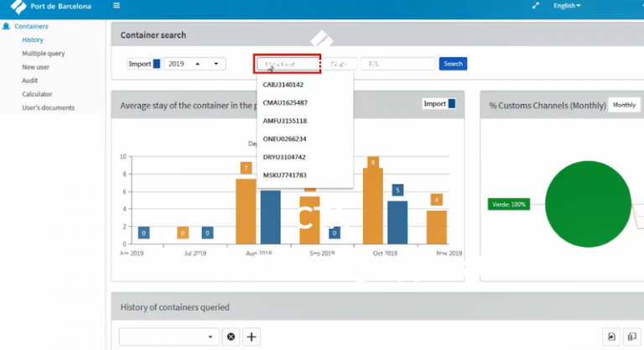The height and width of the screenshot is (350, 644).
Task: Select container CMAU1625487 from suggestions
Action: click(285, 102)
